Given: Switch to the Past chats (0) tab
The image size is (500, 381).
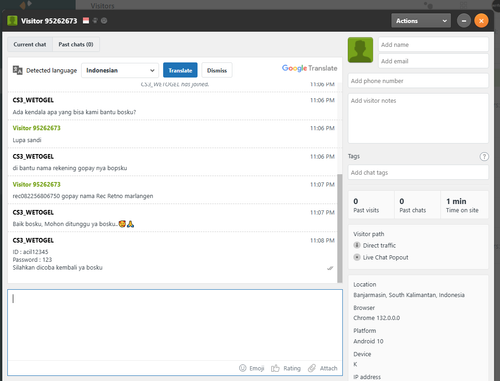Looking at the screenshot, I should pos(76,44).
